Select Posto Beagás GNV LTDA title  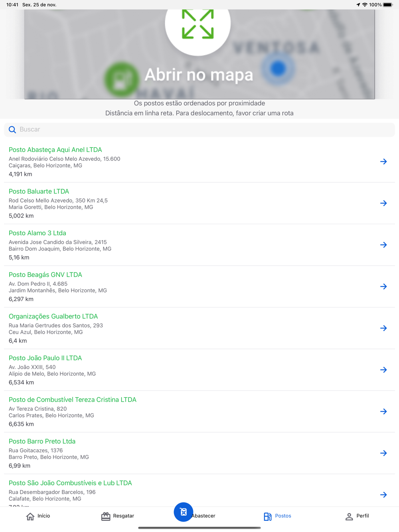(x=45, y=275)
